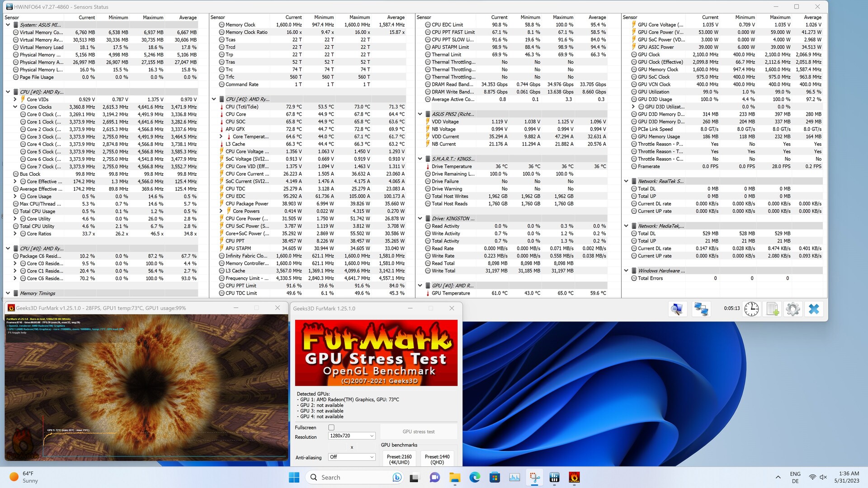Open the performance graph app on taskbar

[x=514, y=477]
